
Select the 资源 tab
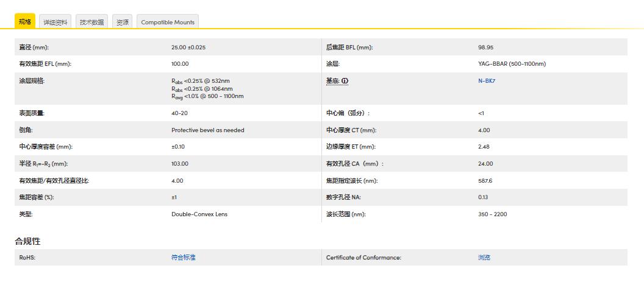point(123,22)
